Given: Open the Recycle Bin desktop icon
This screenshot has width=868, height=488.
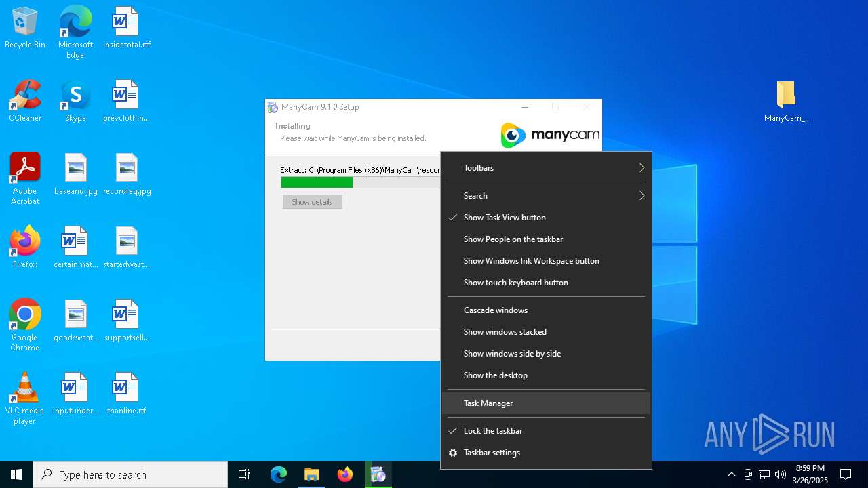Looking at the screenshot, I should (25, 28).
